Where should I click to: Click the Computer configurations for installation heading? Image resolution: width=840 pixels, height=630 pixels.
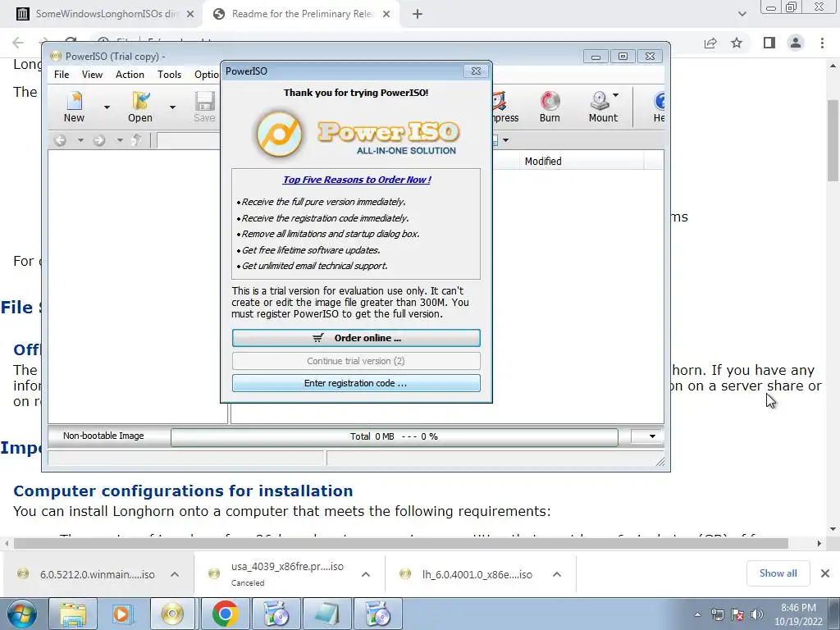pyautogui.click(x=183, y=491)
